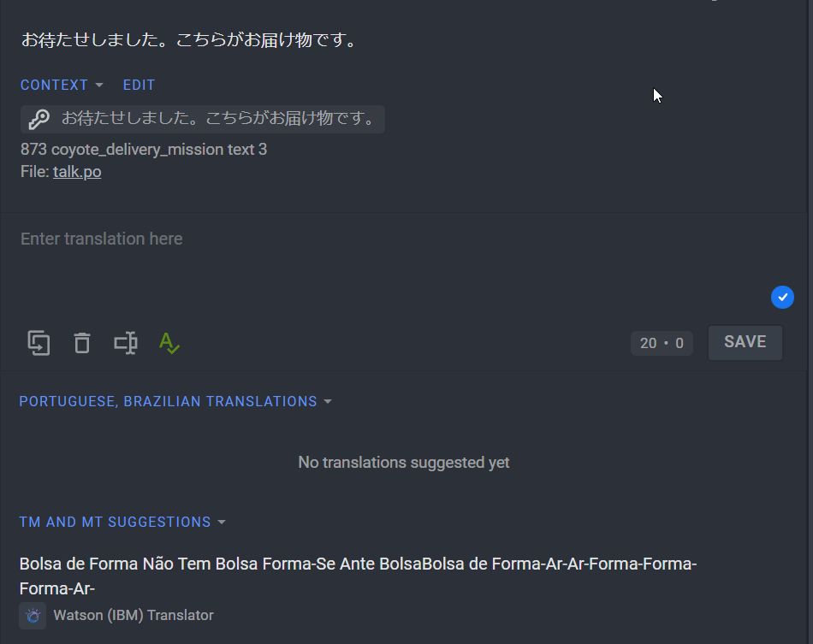The height and width of the screenshot is (644, 813).
Task: Click the Watson IBM Translator logo icon
Action: tap(33, 616)
